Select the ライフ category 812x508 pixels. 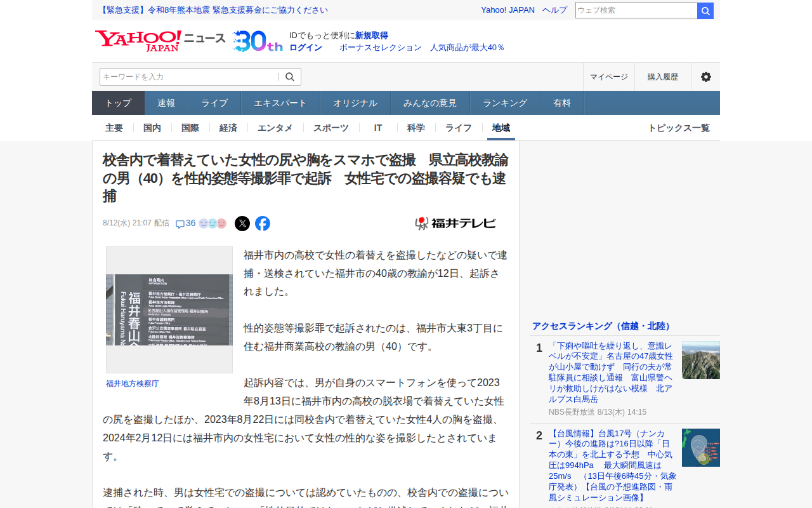click(459, 128)
